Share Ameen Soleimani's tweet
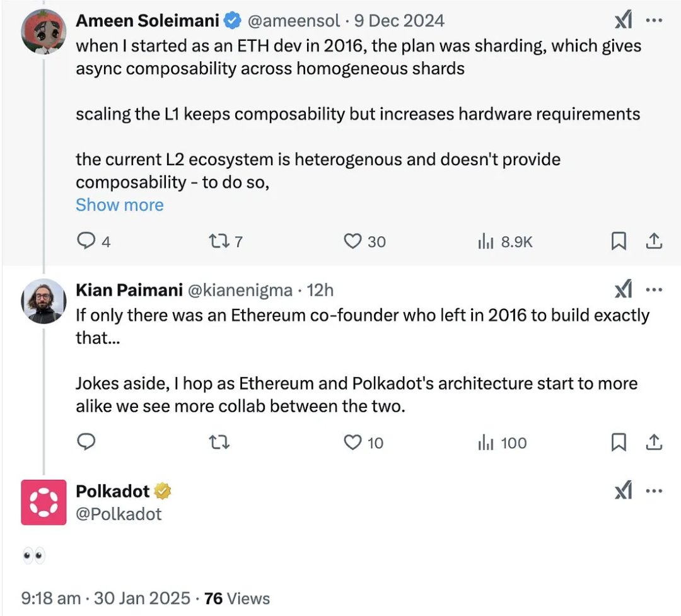 (x=654, y=241)
